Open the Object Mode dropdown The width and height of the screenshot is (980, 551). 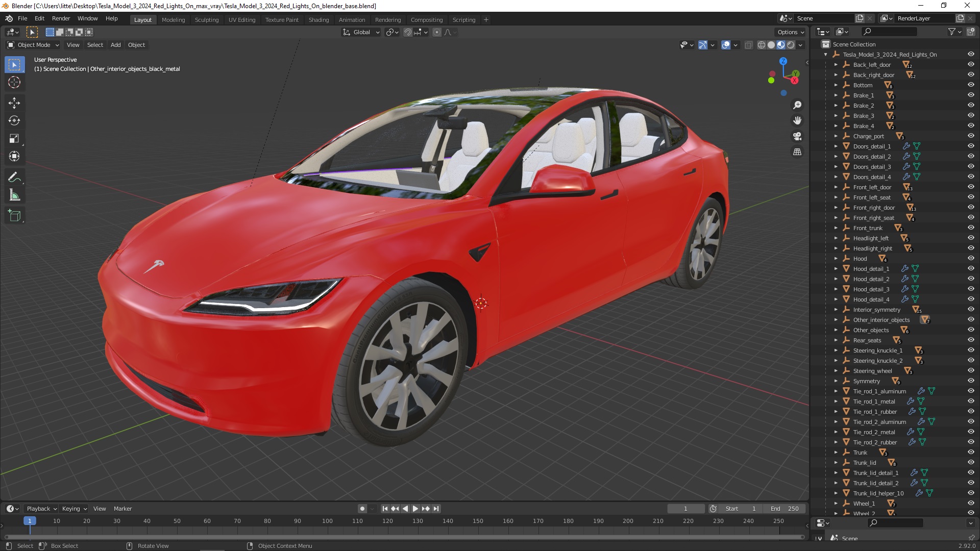pos(33,45)
